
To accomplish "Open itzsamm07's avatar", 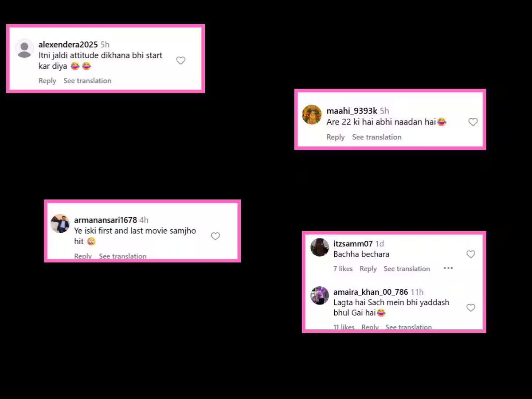I will click(x=320, y=247).
